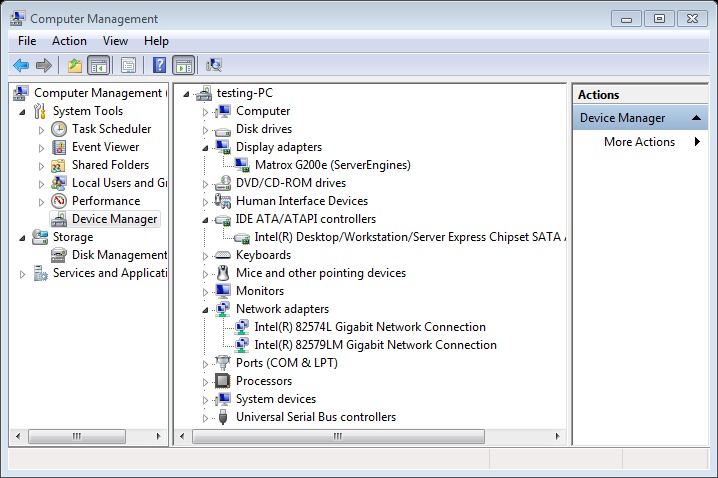Open the Action menu
Screen dimensions: 718x478
tap(69, 41)
